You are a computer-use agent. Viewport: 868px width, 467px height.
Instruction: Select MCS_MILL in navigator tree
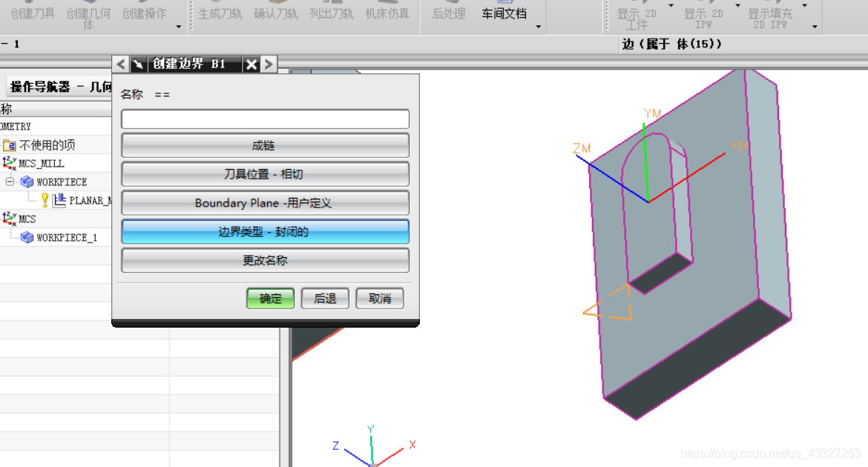[x=41, y=164]
